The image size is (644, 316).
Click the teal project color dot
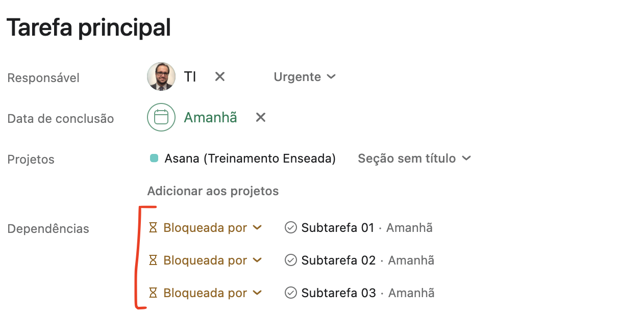[x=154, y=158]
